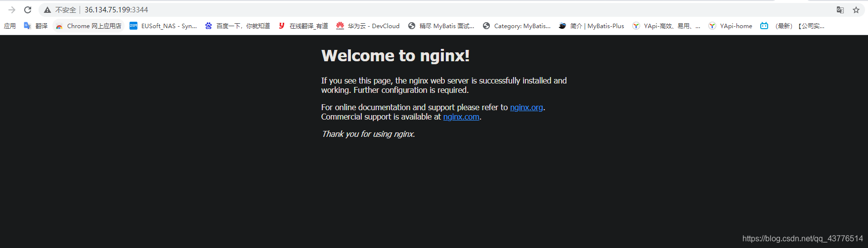This screenshot has height=248, width=868.
Task: Open the translate page icon in the address bar
Action: click(x=840, y=10)
